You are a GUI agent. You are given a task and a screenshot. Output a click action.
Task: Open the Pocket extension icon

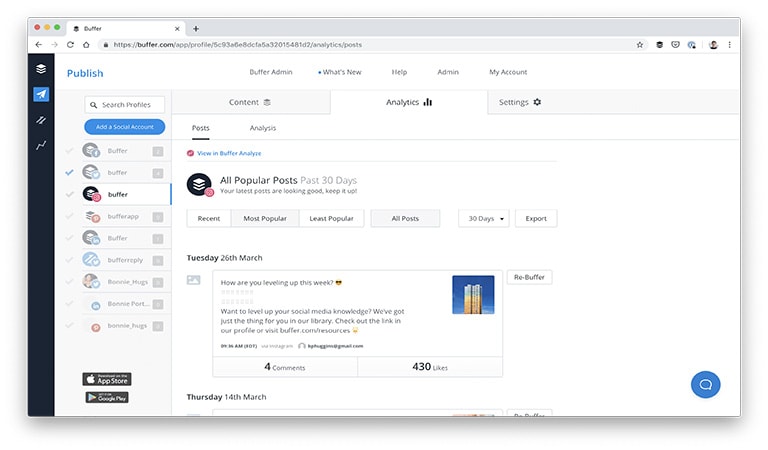pyautogui.click(x=675, y=45)
